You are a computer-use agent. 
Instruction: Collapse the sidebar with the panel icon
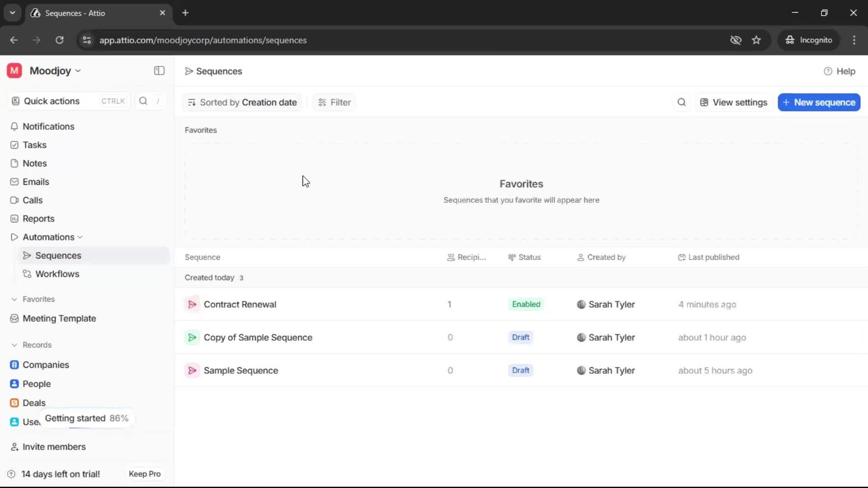pos(159,70)
